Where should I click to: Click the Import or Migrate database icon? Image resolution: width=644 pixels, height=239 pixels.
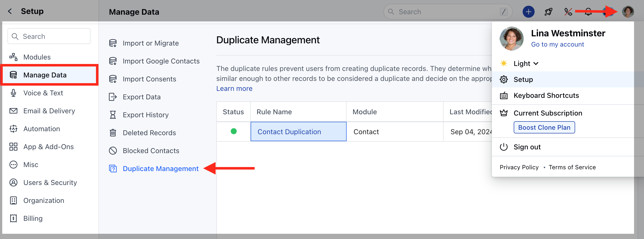coord(113,43)
